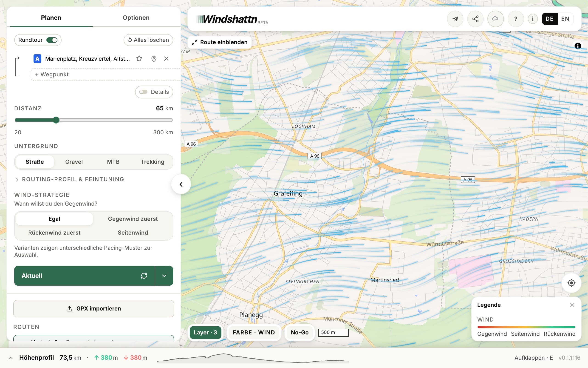Choose Rückenwind zuerst strategy

click(x=54, y=233)
